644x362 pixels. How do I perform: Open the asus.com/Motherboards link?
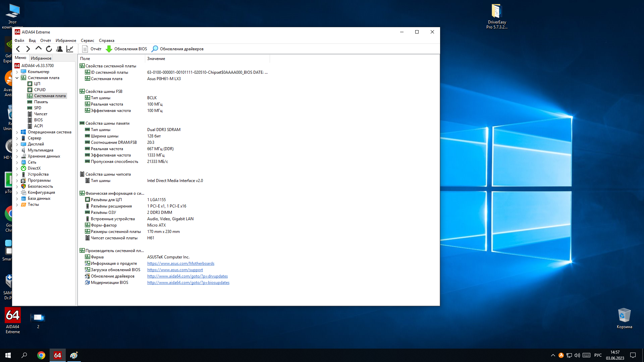[181, 263]
